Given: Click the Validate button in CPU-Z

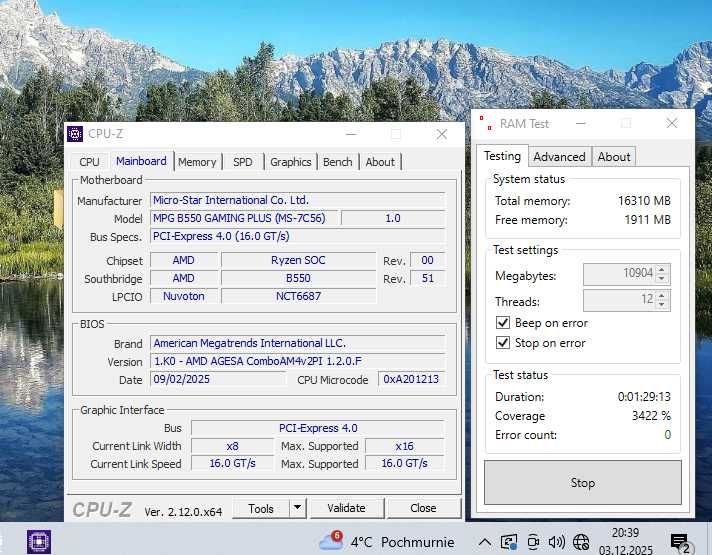Looking at the screenshot, I should 346,508.
